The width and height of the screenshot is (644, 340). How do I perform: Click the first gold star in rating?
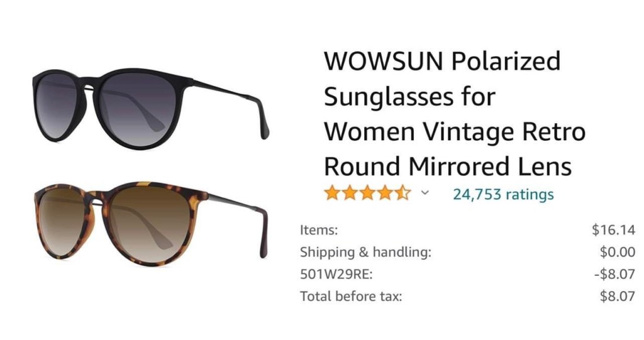pos(332,192)
